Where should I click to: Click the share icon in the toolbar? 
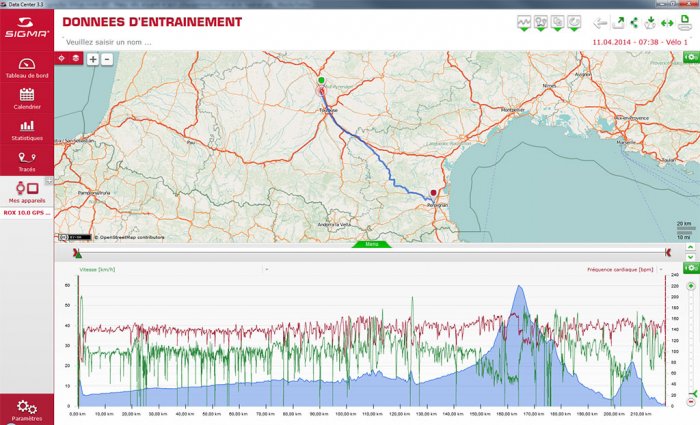tap(634, 22)
